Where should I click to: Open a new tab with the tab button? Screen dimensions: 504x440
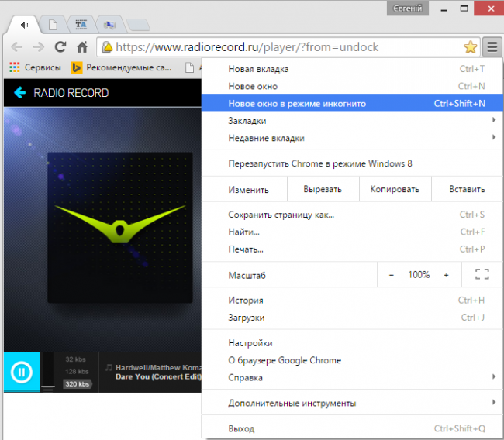tap(138, 25)
